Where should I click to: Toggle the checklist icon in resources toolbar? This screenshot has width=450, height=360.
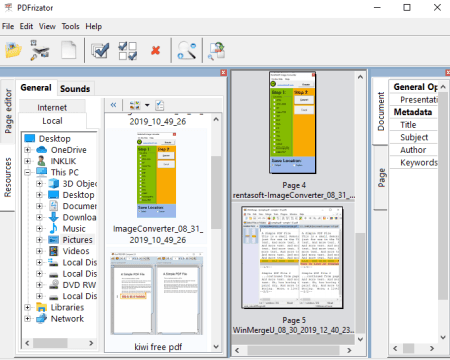[160, 105]
